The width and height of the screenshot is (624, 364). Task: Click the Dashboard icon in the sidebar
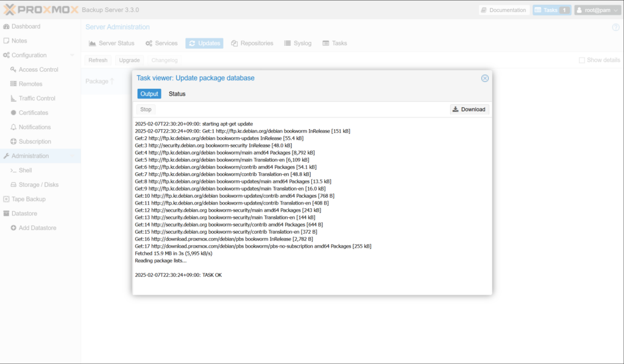(7, 27)
